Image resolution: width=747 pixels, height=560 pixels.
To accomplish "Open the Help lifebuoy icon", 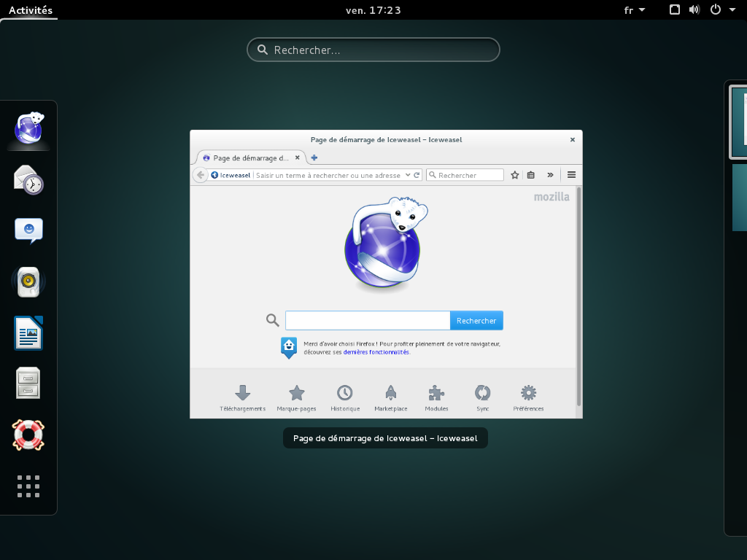I will click(29, 435).
